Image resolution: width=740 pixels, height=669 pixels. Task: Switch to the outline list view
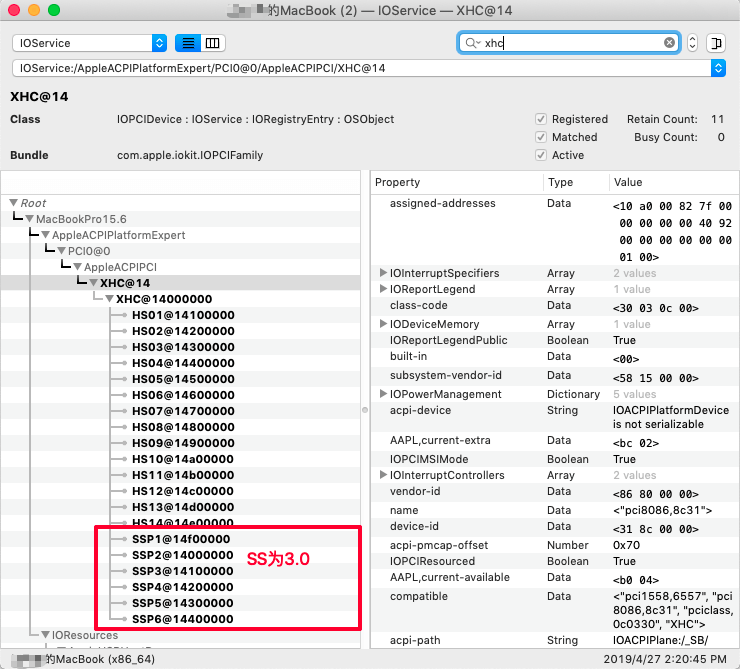click(x=187, y=43)
